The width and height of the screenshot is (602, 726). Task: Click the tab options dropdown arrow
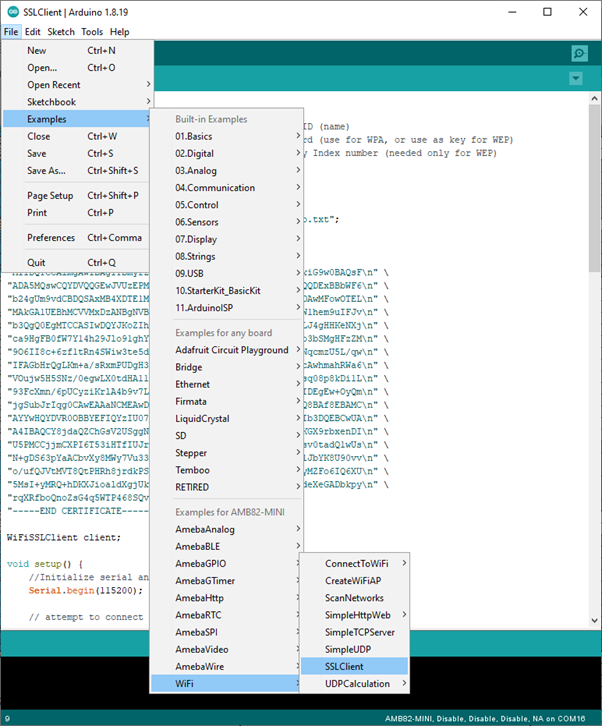click(575, 78)
